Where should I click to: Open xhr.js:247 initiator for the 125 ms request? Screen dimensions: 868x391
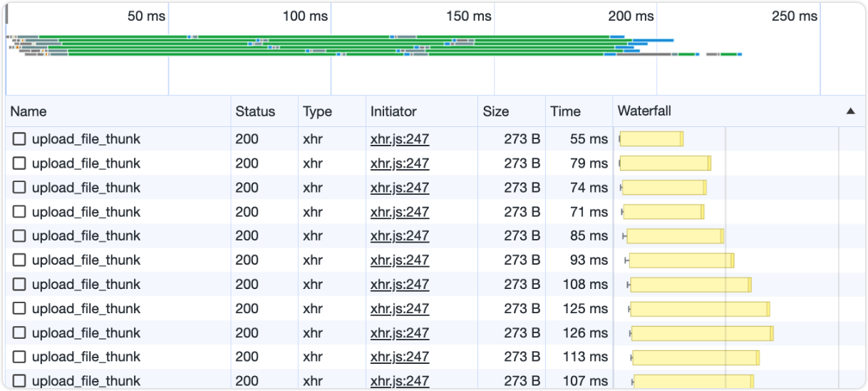(400, 308)
